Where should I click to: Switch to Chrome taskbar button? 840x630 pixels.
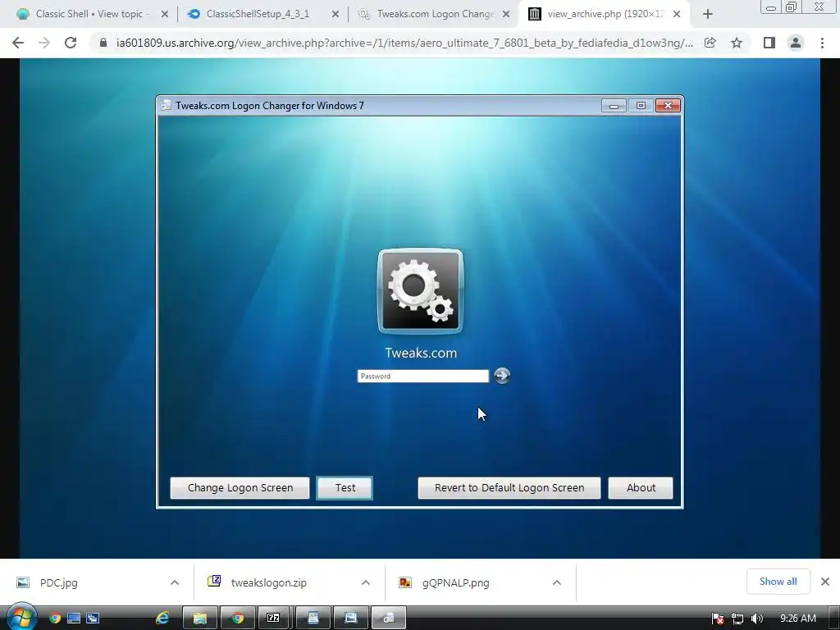point(238,619)
